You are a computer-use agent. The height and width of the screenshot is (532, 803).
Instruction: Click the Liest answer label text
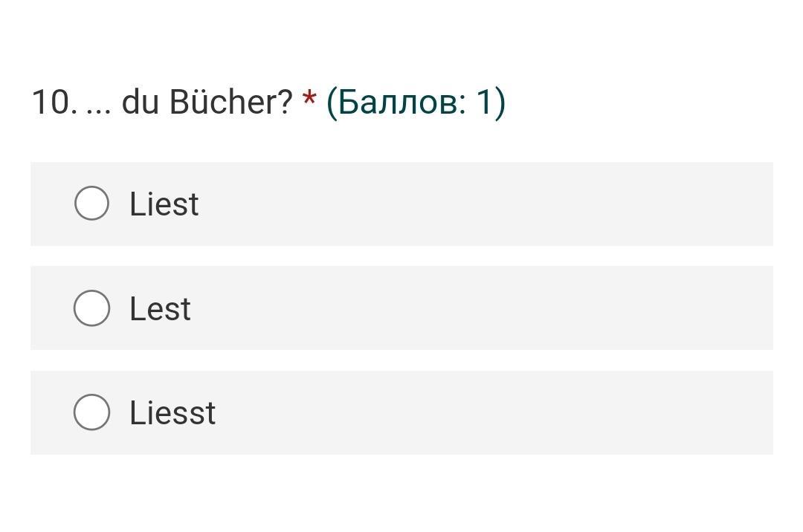tap(164, 204)
